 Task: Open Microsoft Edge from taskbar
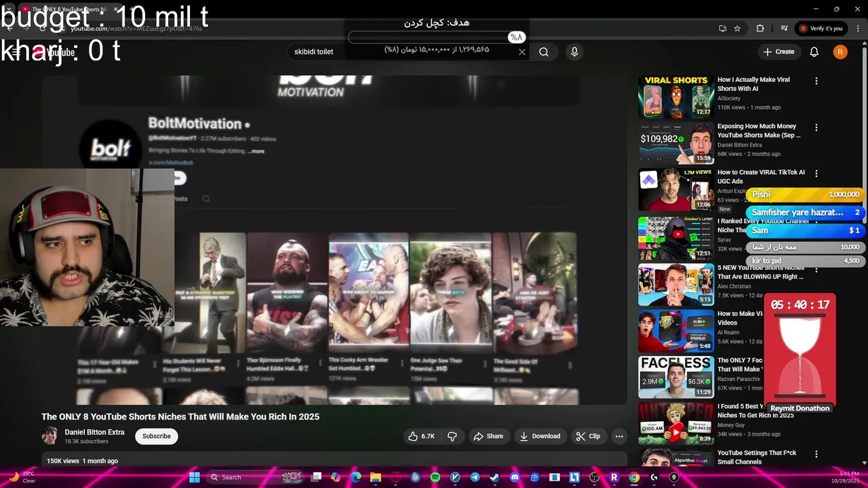coord(356,477)
